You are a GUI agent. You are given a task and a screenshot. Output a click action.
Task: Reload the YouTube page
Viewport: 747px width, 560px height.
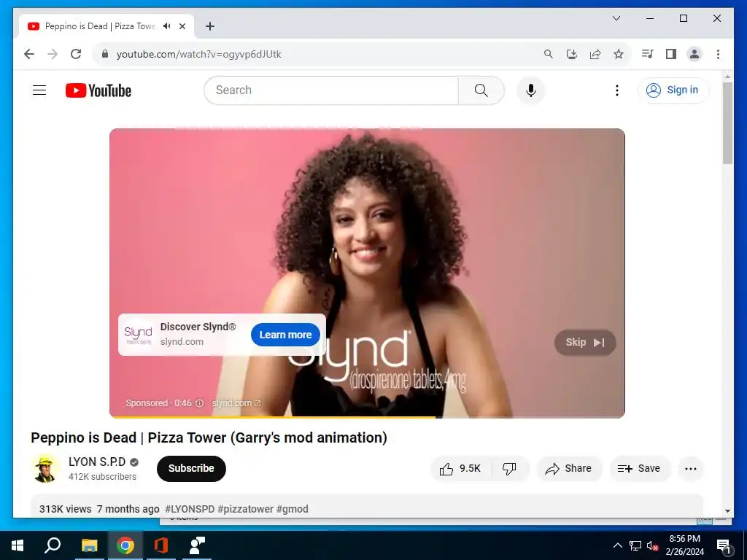[76, 54]
